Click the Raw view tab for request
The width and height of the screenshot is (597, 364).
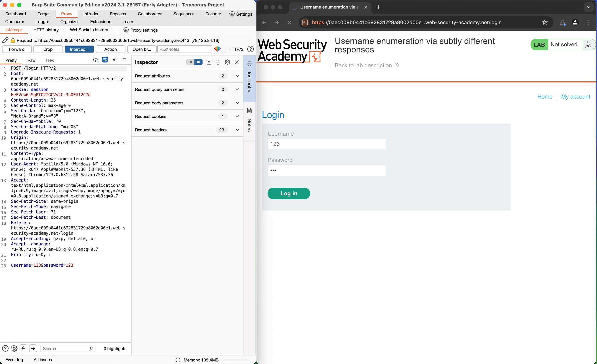coord(31,60)
